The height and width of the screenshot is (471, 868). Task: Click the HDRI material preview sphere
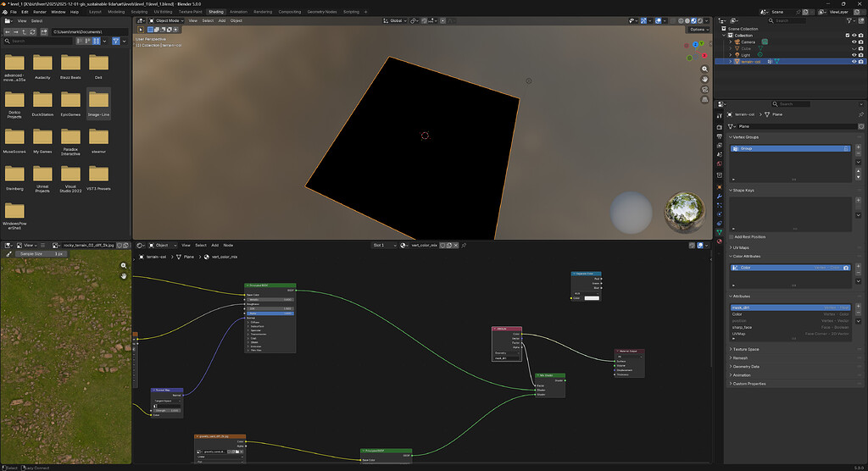point(684,212)
